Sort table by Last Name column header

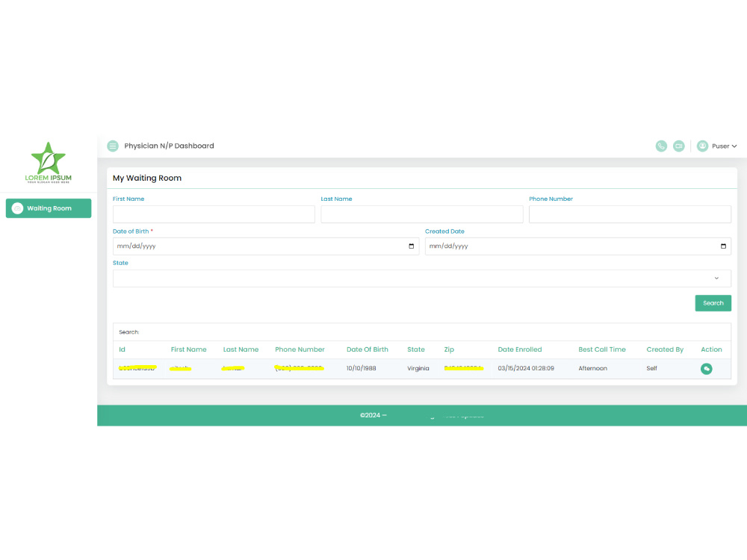pyautogui.click(x=241, y=349)
